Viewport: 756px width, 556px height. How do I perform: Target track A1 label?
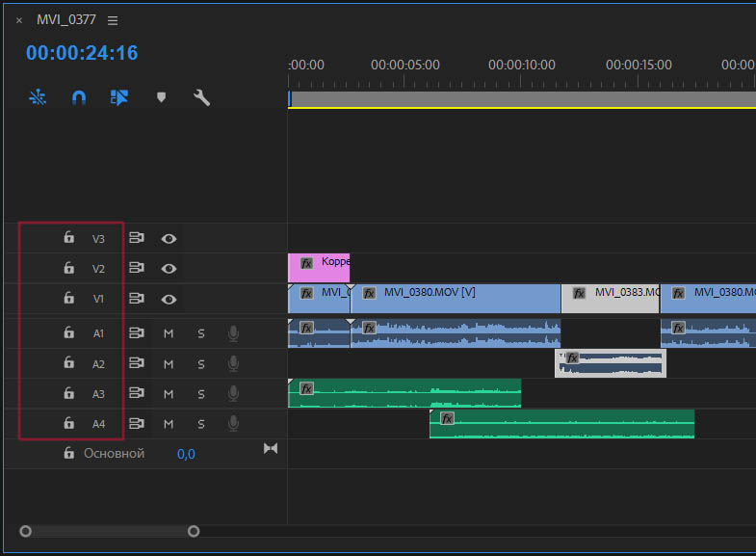pos(98,333)
